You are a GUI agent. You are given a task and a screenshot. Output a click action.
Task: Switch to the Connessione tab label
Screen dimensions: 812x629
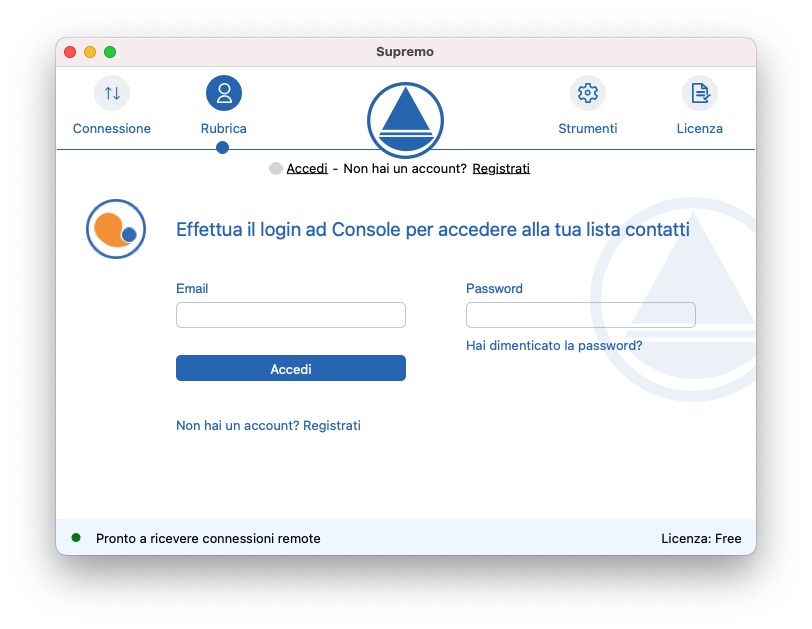coord(112,128)
